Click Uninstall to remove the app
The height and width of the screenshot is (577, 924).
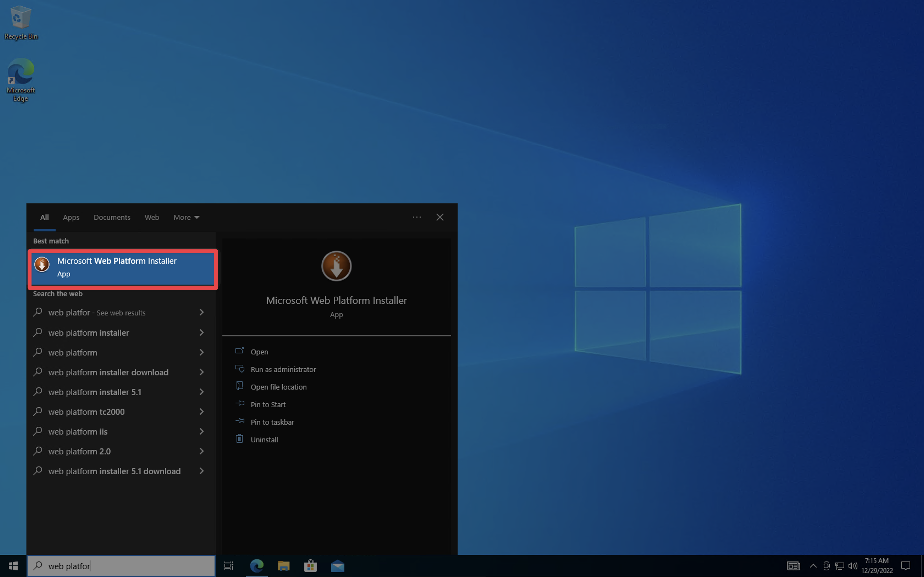point(264,439)
